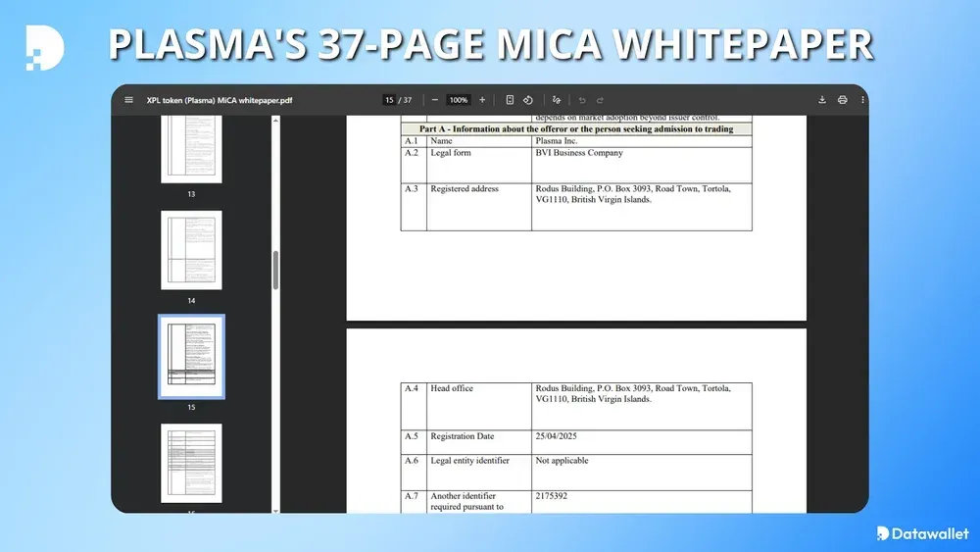Viewport: 980px width, 552px height.
Task: Click the scrollbar down arrow in sidebar
Action: point(275,510)
